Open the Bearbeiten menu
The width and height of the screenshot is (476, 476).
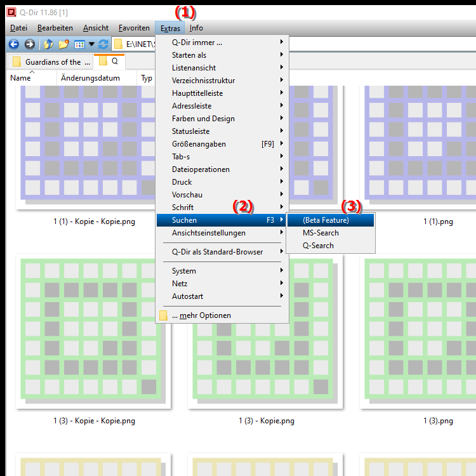(x=55, y=28)
